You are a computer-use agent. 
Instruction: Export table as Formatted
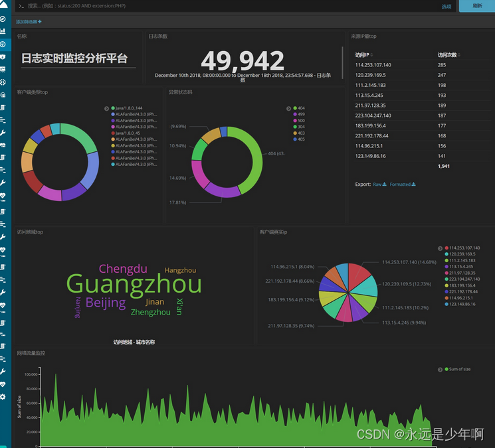(x=403, y=184)
